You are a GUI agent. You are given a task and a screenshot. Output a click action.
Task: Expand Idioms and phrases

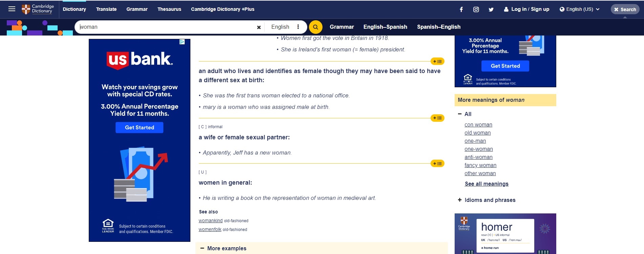click(486, 200)
